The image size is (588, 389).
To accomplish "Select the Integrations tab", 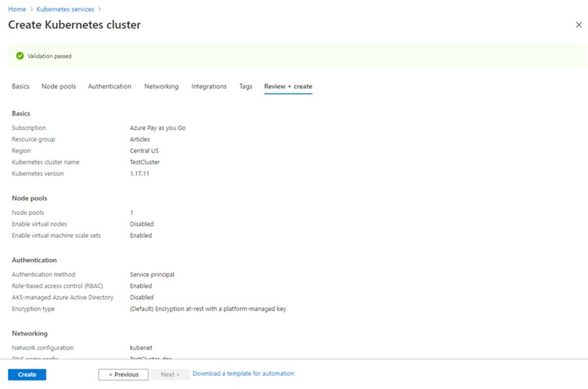I will pyautogui.click(x=208, y=86).
